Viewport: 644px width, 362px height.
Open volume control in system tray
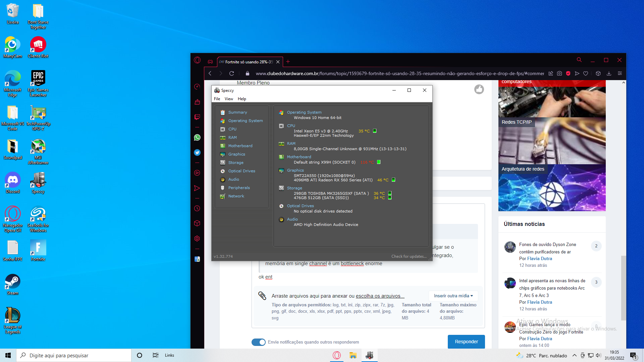click(x=598, y=355)
